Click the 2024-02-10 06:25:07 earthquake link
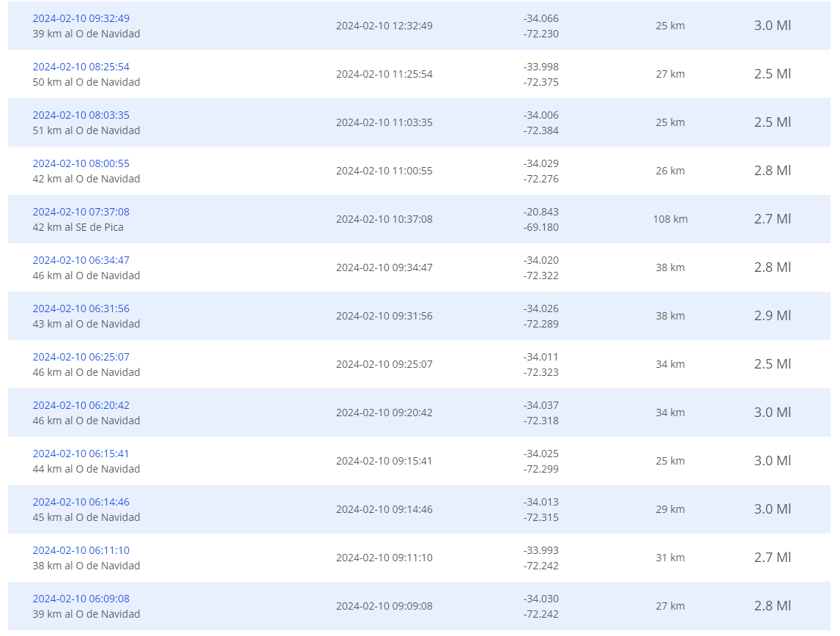The height and width of the screenshot is (636, 840). [81, 357]
